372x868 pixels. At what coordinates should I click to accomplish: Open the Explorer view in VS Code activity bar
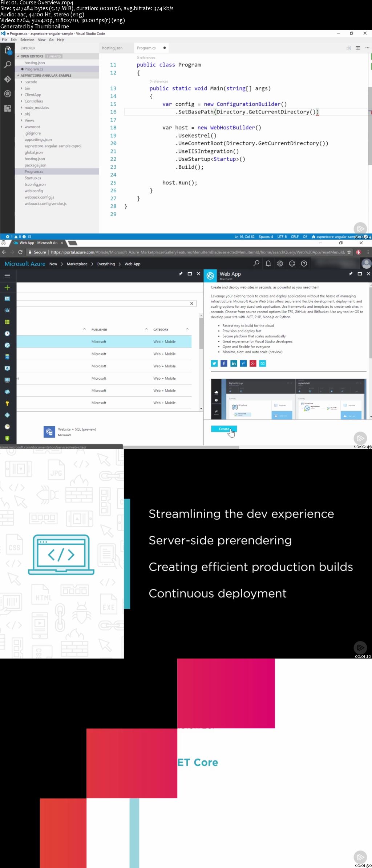pyautogui.click(x=7, y=50)
